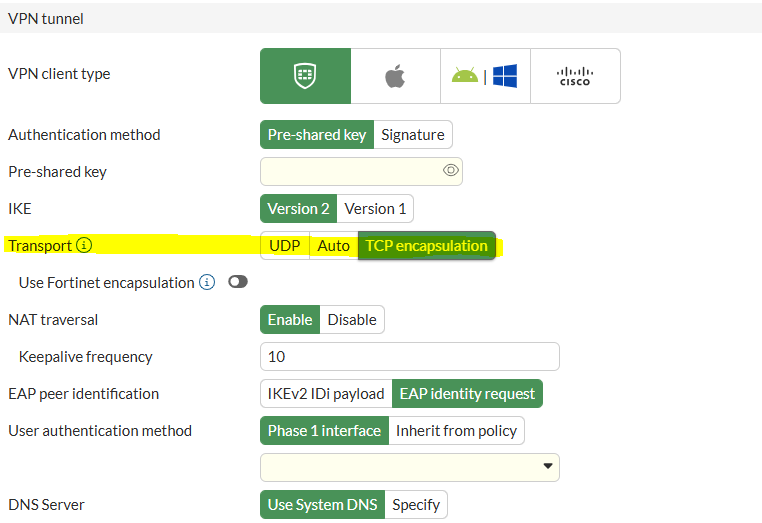This screenshot has width=762, height=523.
Task: Choose IKEv2 IDi payload option
Action: (x=326, y=394)
